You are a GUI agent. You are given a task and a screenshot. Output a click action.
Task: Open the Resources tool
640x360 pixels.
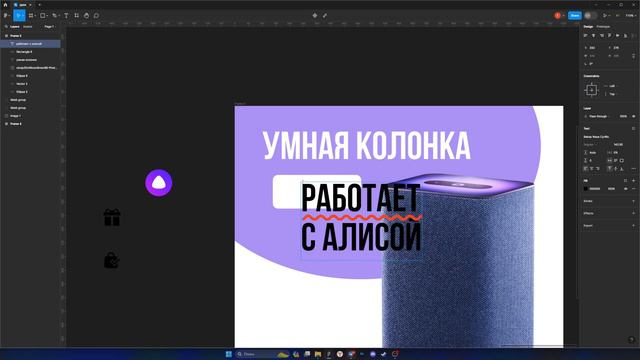point(76,16)
